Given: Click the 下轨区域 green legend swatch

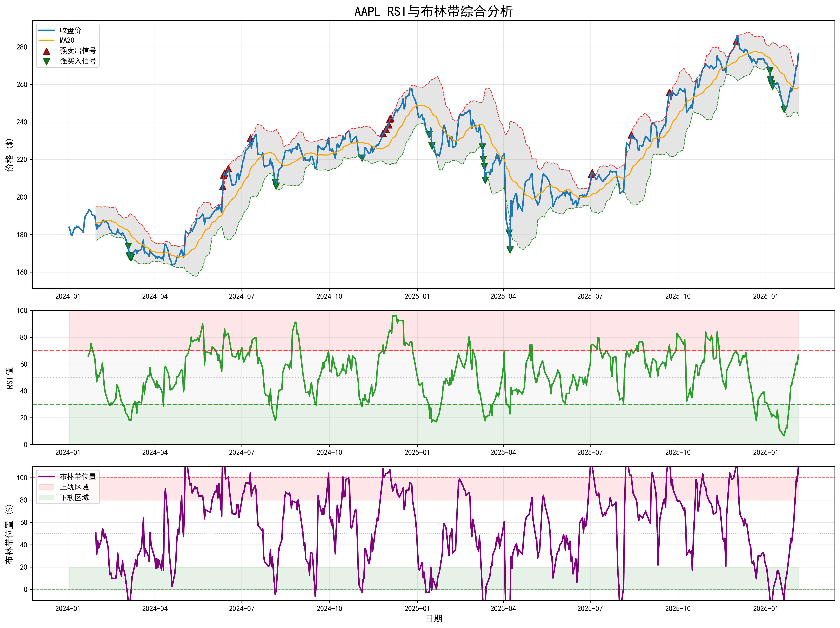Looking at the screenshot, I should coord(46,497).
